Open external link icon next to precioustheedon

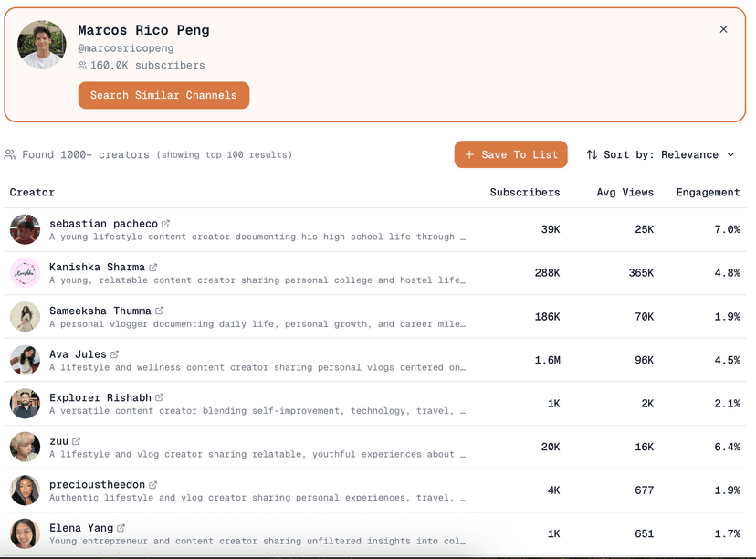click(x=153, y=485)
